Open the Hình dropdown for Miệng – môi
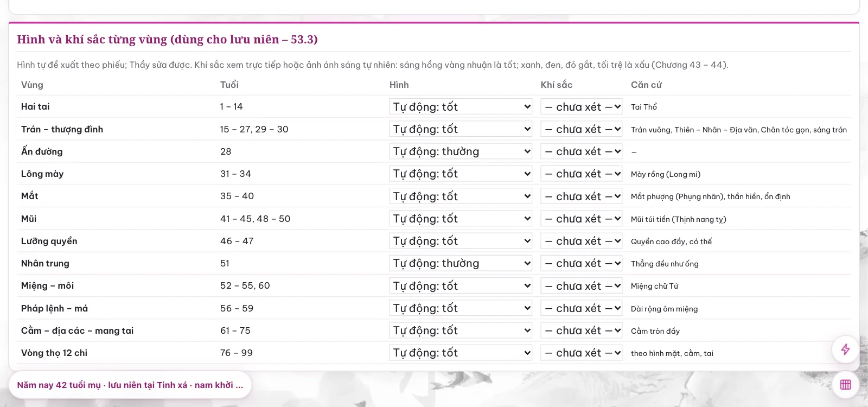The width and height of the screenshot is (868, 407). [x=461, y=285]
